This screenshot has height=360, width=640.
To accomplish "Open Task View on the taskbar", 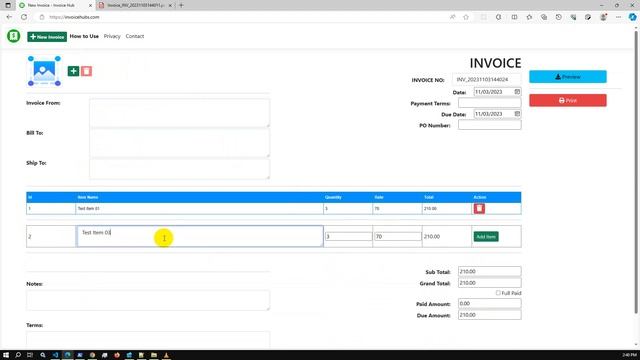I will pyautogui.click(x=30, y=355).
